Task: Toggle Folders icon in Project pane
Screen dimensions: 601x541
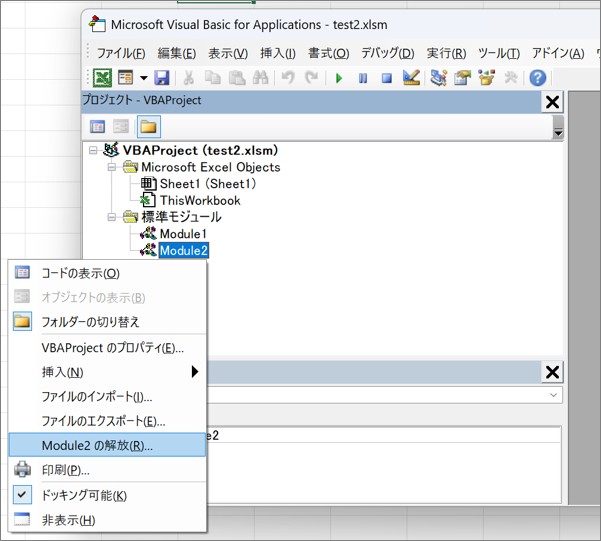Action: point(149,126)
